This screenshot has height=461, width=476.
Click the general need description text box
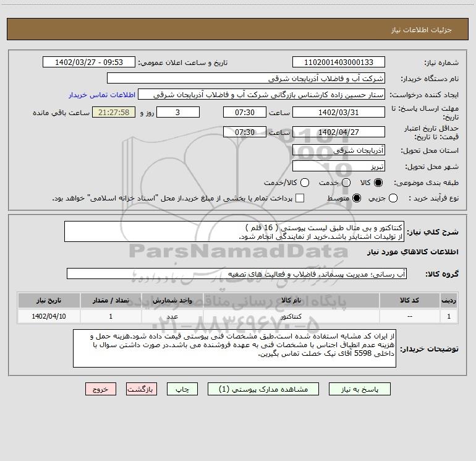[234, 232]
